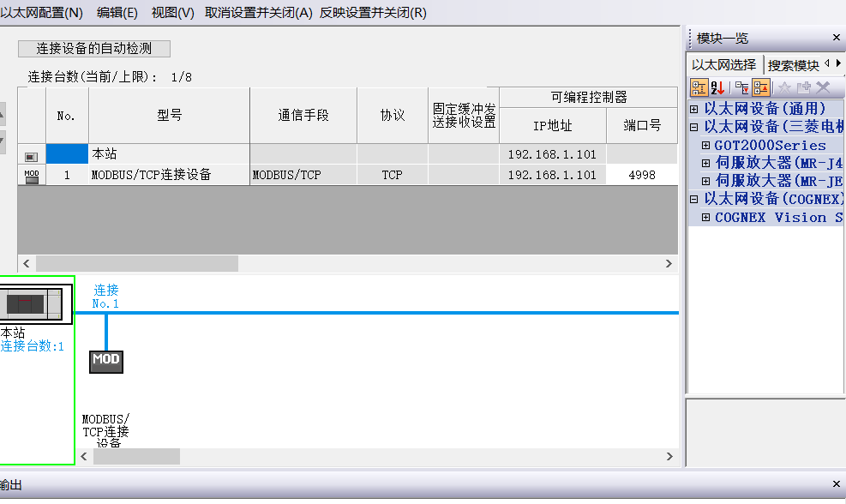Click 连接设备的自动检测 button
Viewport: 846px width, 504px height.
coord(94,49)
